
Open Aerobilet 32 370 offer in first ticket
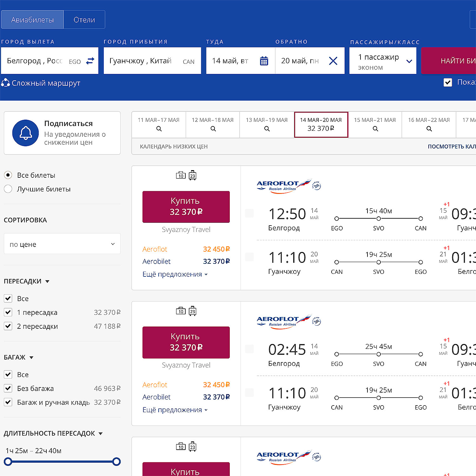pyautogui.click(x=186, y=261)
